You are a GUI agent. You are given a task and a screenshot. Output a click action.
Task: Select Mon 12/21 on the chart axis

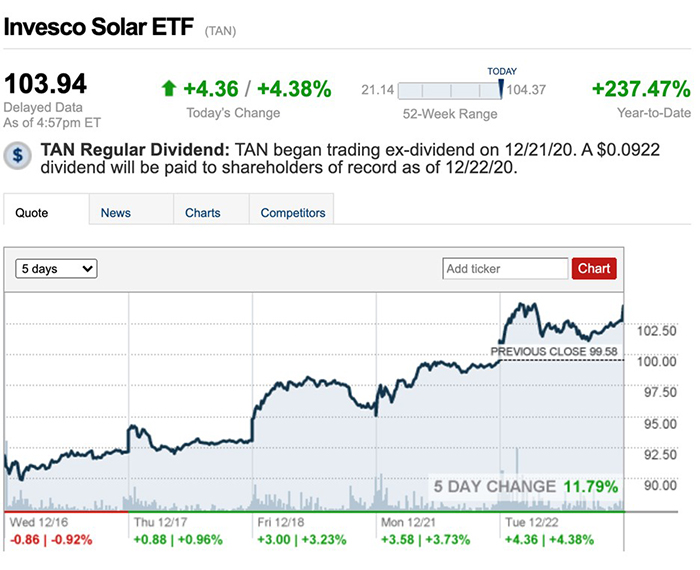tap(405, 522)
